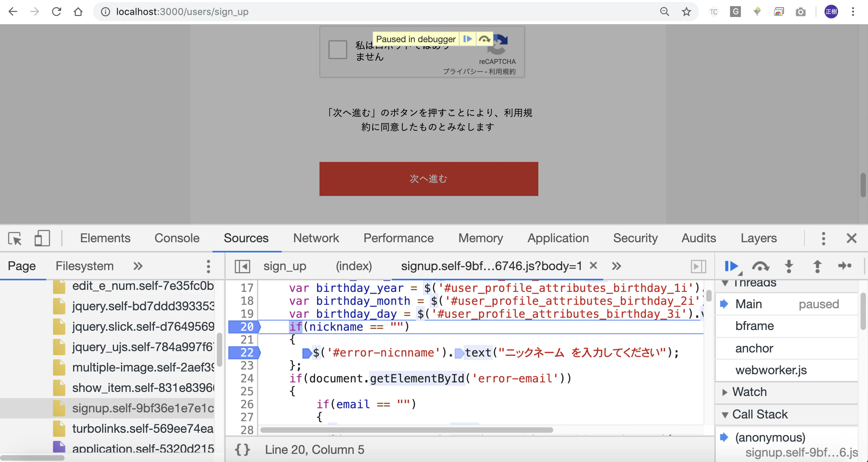The height and width of the screenshot is (462, 868).
Task: Step into next function call
Action: [x=789, y=266]
